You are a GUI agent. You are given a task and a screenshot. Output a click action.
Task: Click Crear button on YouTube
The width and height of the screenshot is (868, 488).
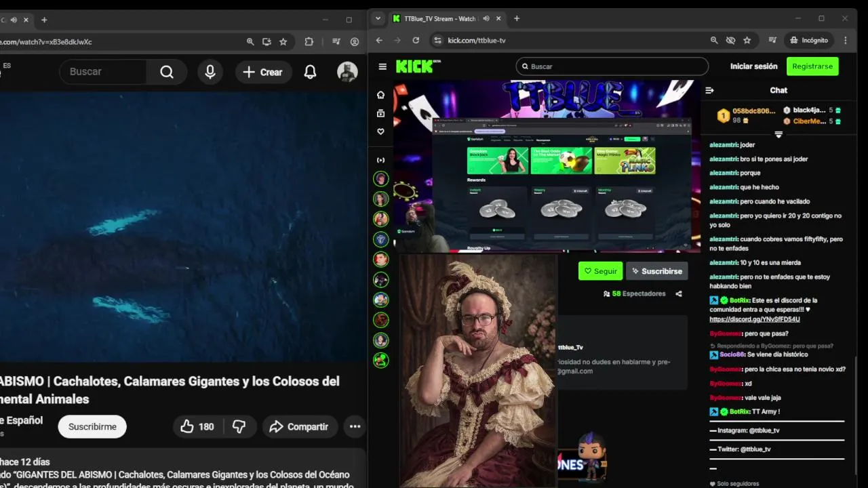[x=263, y=72]
